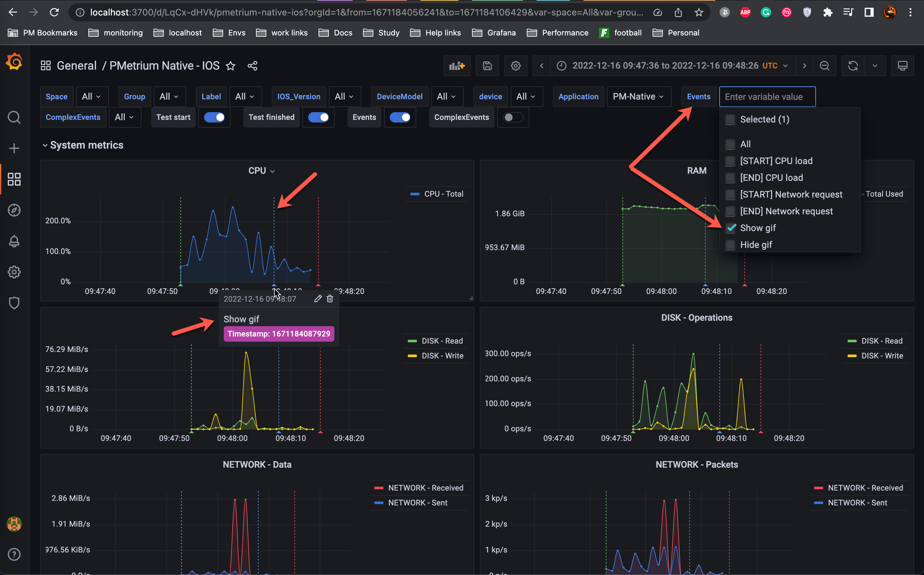The image size is (924, 575).
Task: Click Add panel icon in toolbar
Action: tap(457, 66)
